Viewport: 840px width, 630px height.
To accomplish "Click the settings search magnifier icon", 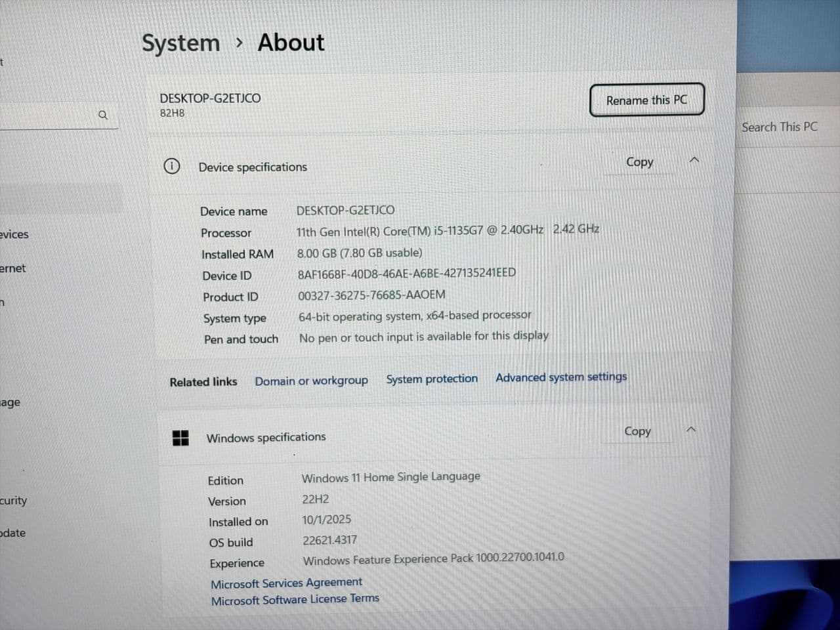I will 103,115.
